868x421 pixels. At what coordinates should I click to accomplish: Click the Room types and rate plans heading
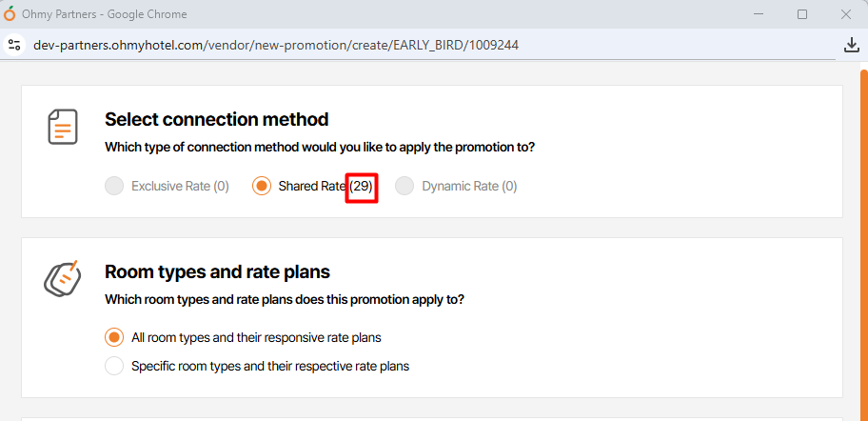217,271
